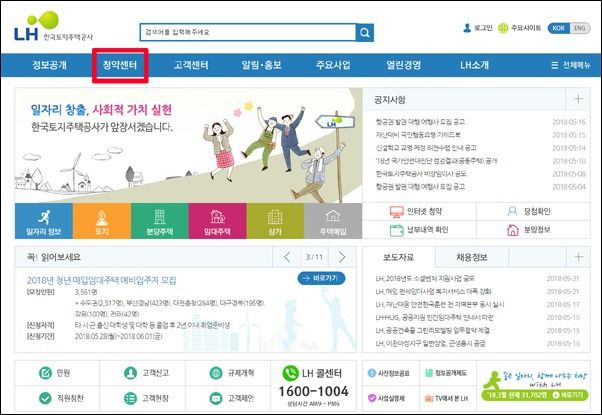
Task: Click the orange 토지 tile
Action: click(x=102, y=221)
